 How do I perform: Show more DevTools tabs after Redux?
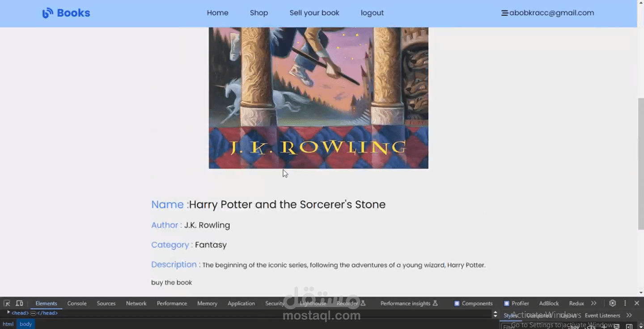click(593, 303)
